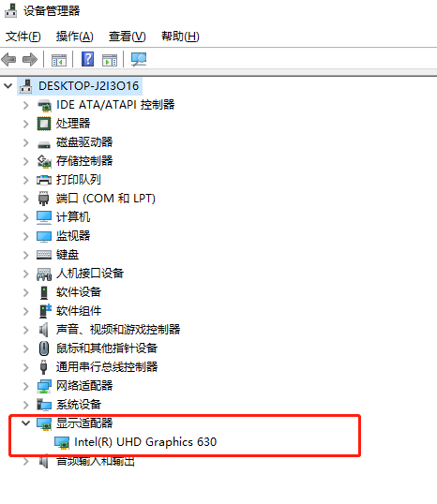Click the 显示适配器 category icon
The height and width of the screenshot is (504, 437).
[44, 423]
